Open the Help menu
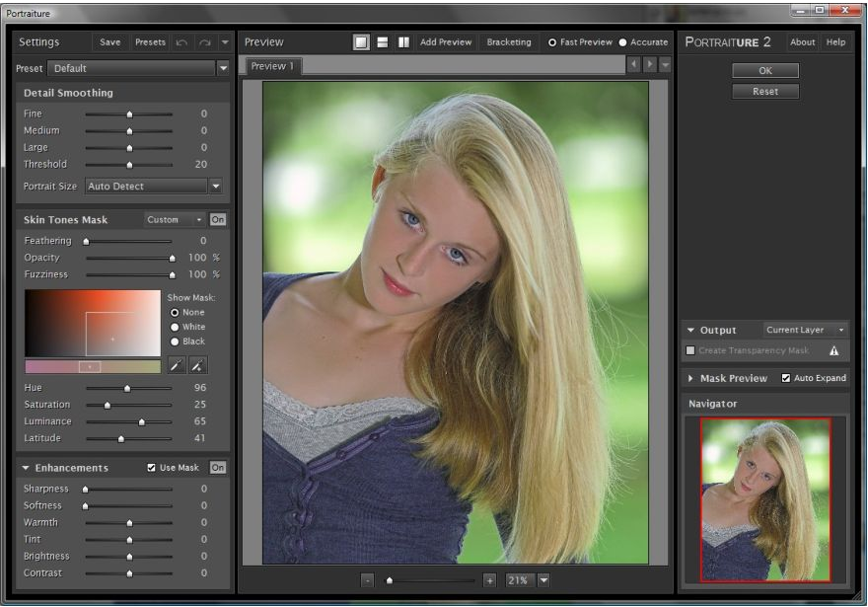Screen dimensions: 868x607 (x=835, y=42)
